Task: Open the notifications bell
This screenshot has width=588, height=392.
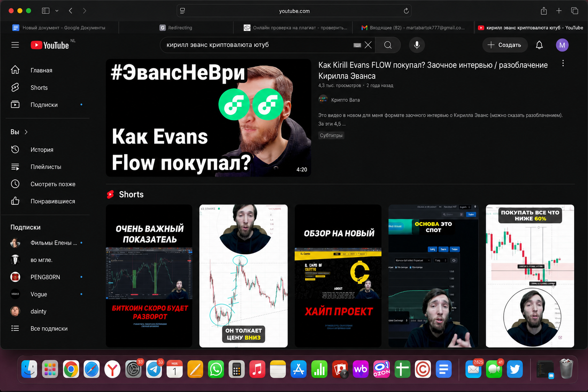Action: click(539, 45)
